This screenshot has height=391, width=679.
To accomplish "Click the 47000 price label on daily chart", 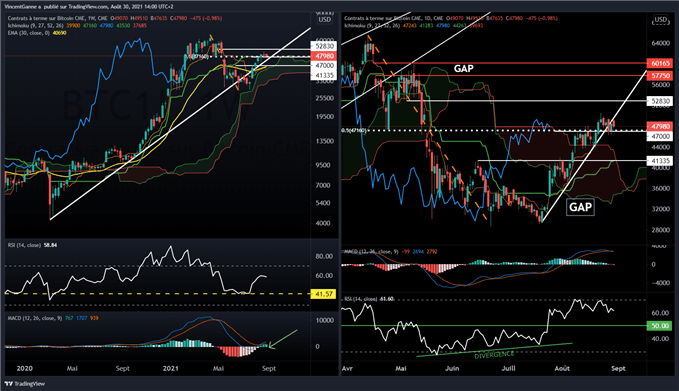I will pos(660,136).
